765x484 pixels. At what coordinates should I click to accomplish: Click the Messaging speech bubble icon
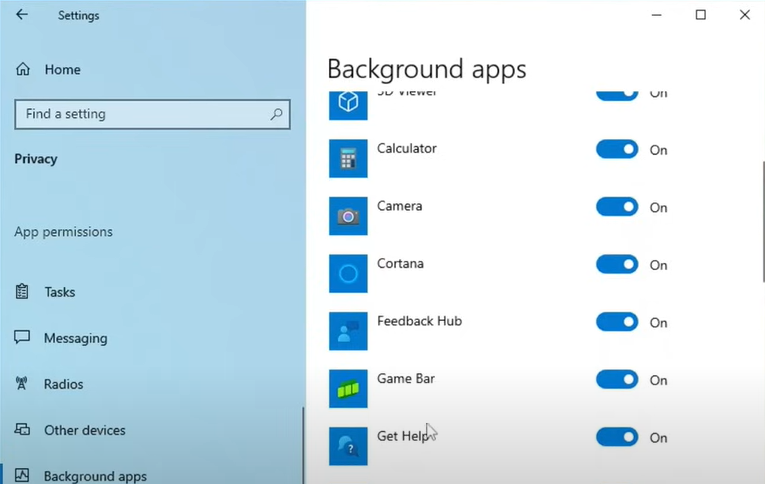22,337
